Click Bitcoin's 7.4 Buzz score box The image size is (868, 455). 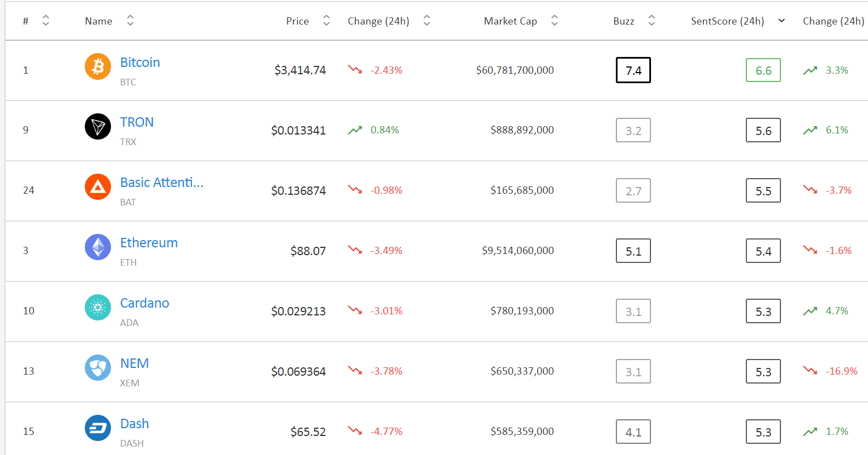633,70
